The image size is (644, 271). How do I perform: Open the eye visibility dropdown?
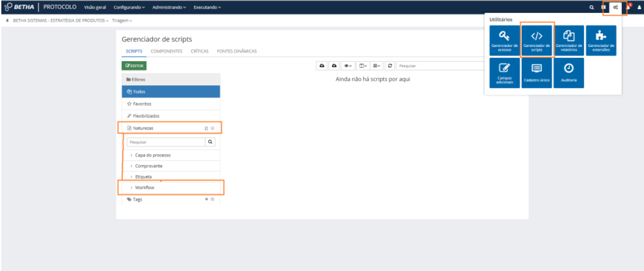(x=349, y=66)
